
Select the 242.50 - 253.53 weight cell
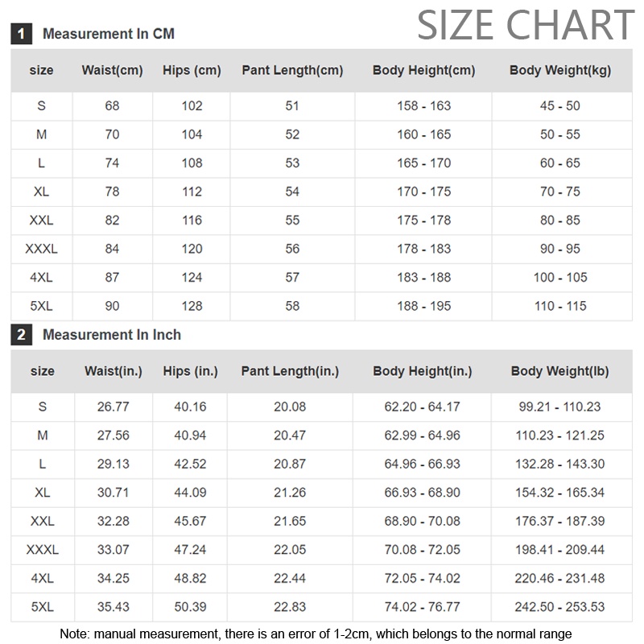(560, 606)
